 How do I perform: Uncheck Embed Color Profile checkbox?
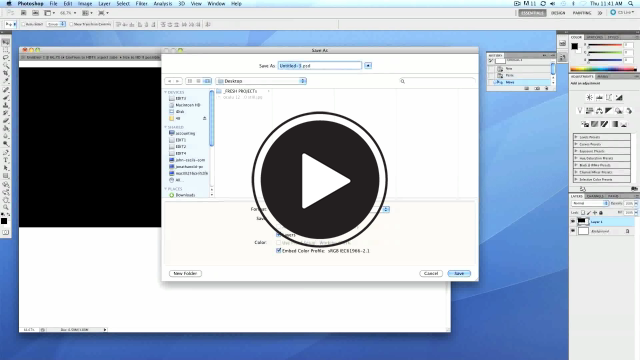(278, 251)
